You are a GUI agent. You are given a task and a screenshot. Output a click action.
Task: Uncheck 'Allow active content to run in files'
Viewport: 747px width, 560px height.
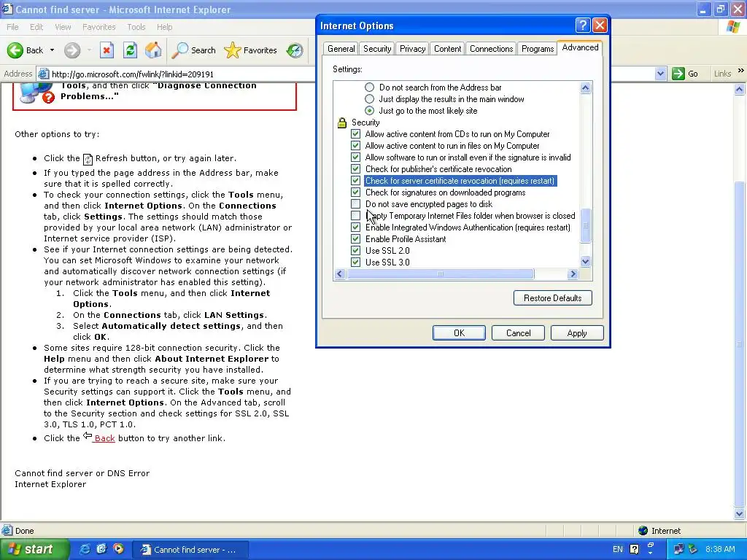pos(355,146)
